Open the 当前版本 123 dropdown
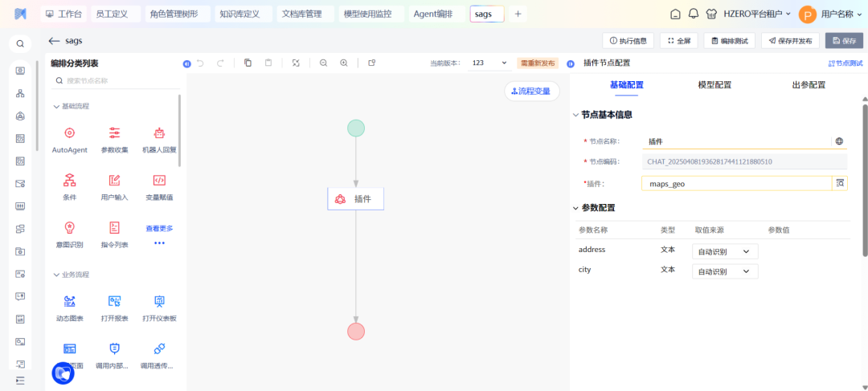Screen dimensions: 868x391 (x=489, y=63)
